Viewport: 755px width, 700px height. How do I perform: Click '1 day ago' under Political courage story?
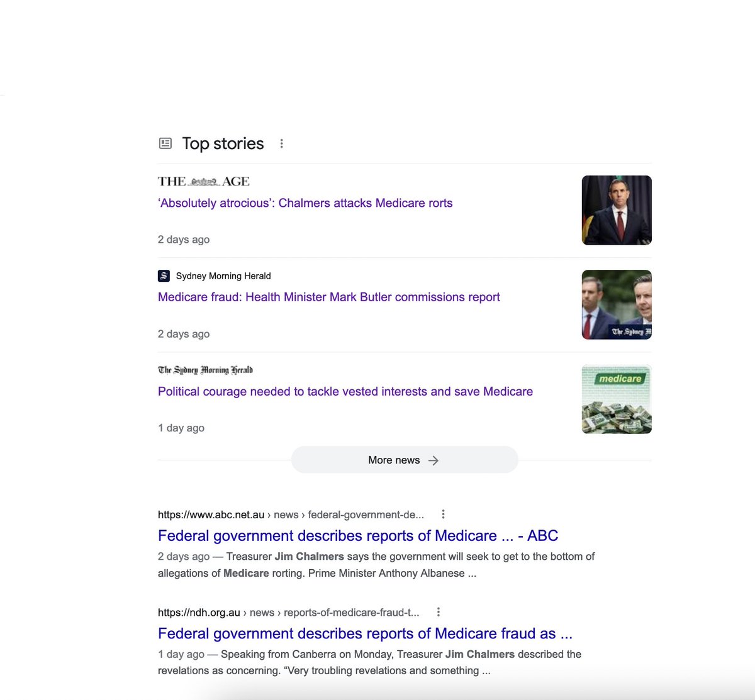tap(181, 428)
